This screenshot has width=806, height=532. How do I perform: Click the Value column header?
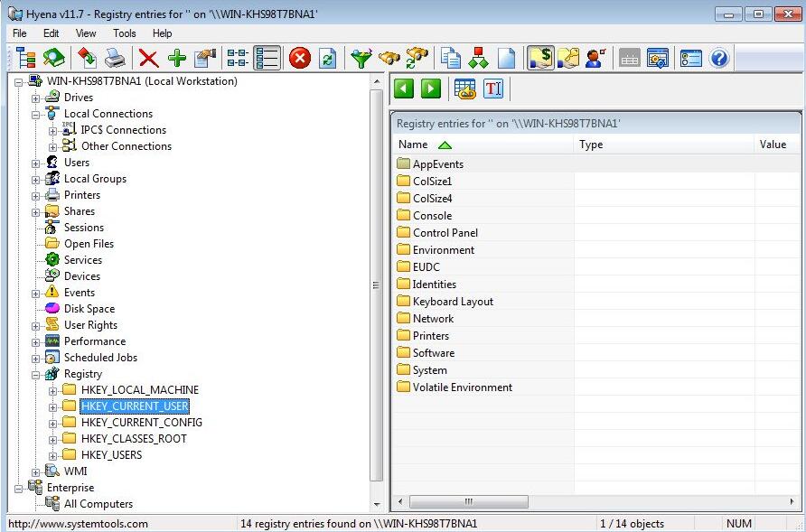777,145
